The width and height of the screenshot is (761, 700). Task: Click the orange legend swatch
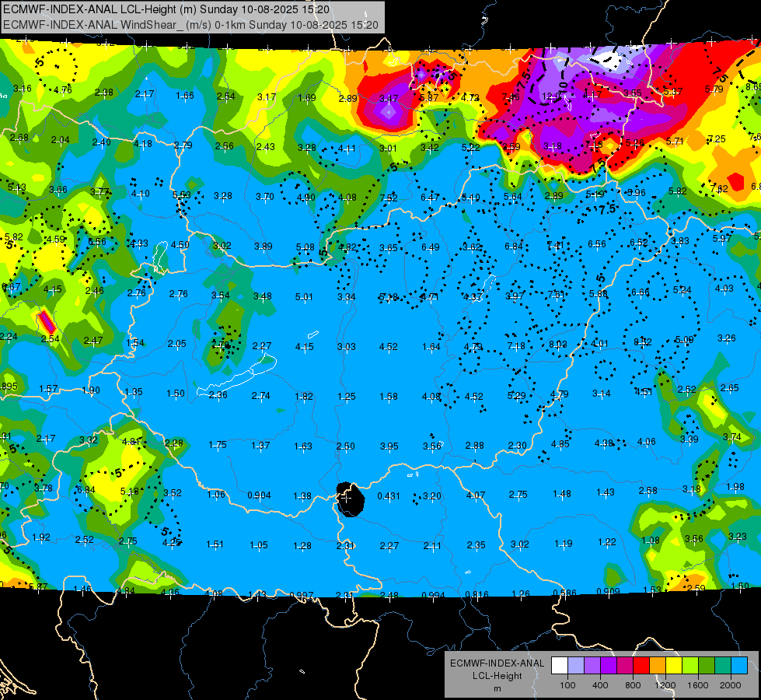(658, 666)
